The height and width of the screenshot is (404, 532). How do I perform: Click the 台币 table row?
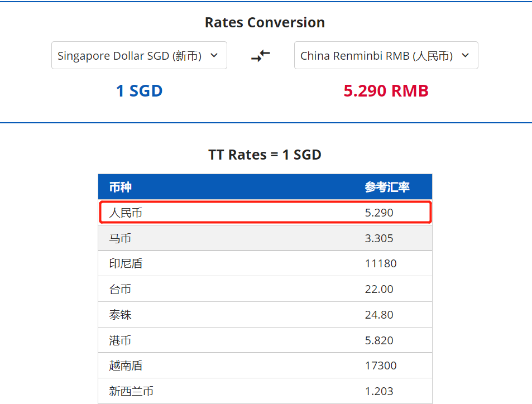coord(265,289)
